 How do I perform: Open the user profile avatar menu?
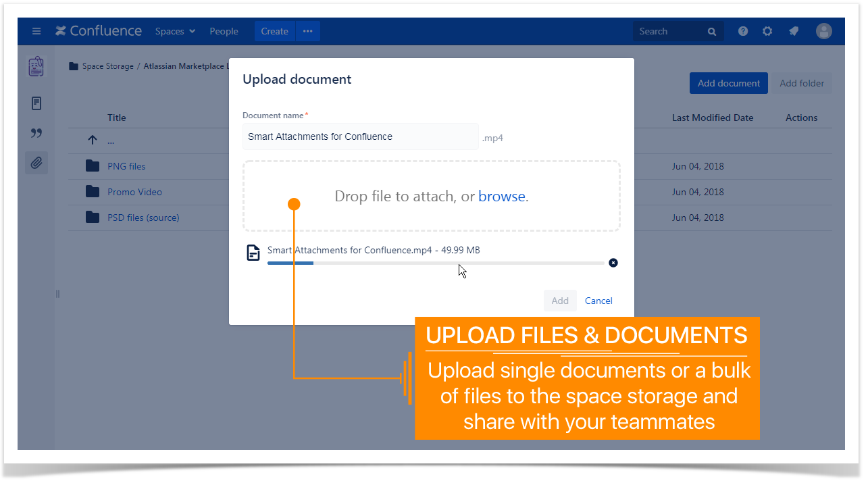click(824, 31)
